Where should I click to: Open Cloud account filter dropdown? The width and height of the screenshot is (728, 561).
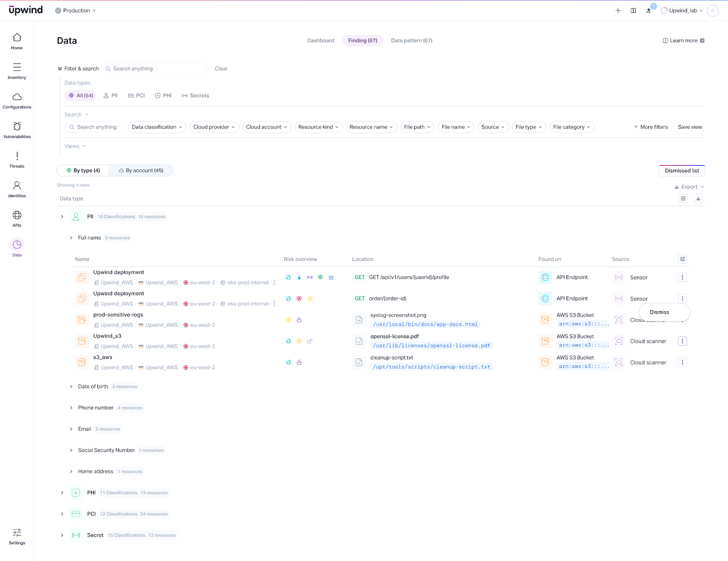tap(267, 127)
